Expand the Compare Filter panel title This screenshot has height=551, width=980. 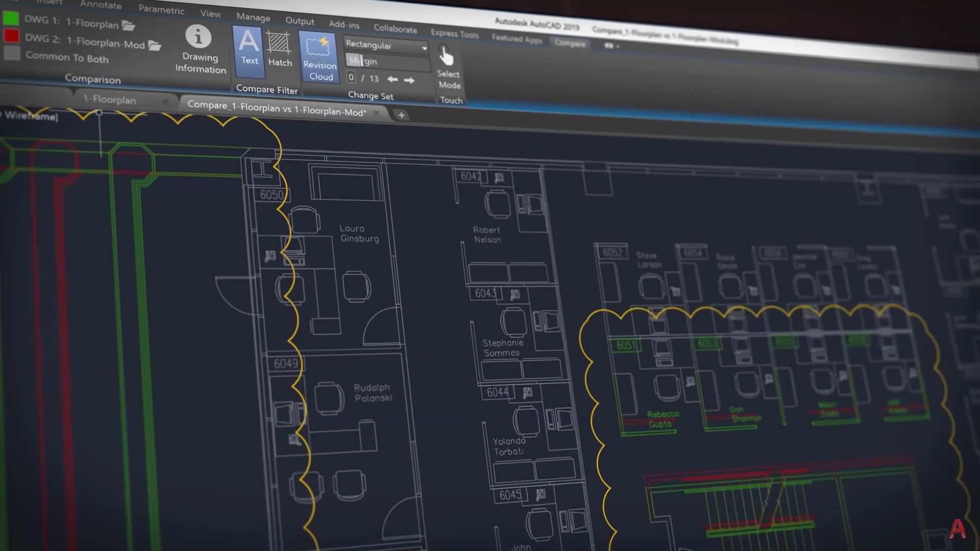pyautogui.click(x=266, y=89)
